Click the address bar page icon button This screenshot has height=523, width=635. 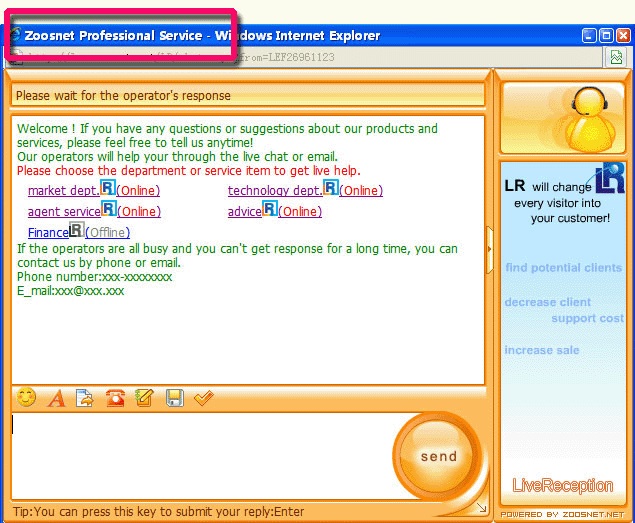(x=616, y=58)
